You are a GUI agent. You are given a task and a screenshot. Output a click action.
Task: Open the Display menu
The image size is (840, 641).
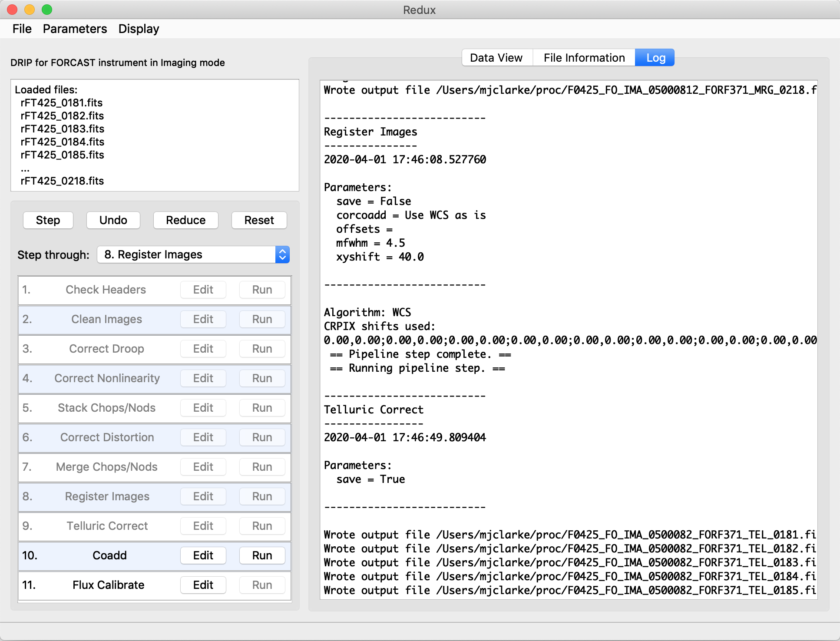point(138,29)
